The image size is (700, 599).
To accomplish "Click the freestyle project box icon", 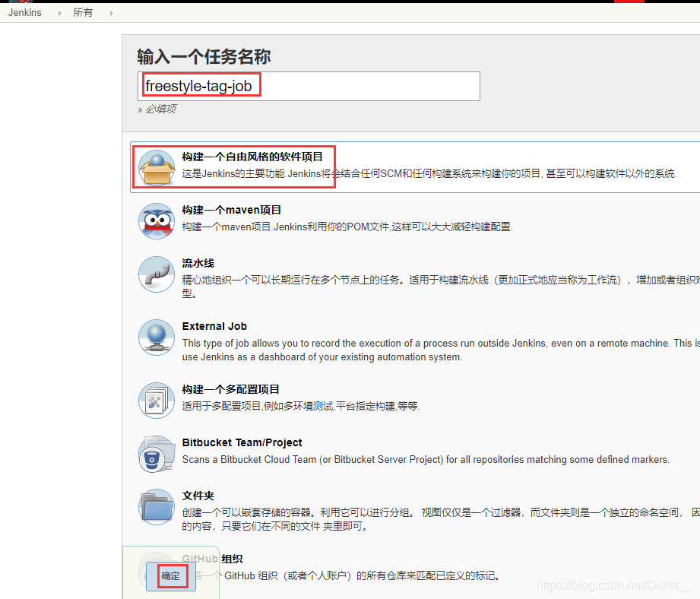I will pyautogui.click(x=157, y=167).
